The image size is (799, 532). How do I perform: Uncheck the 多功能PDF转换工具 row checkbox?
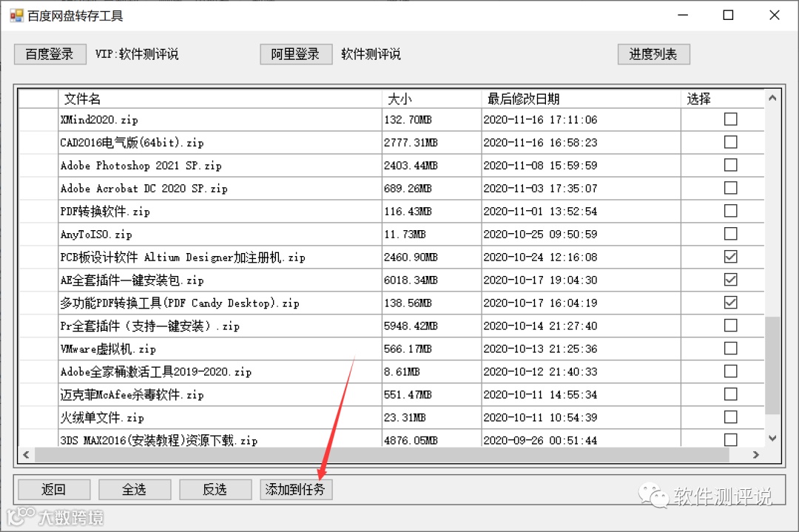730,303
